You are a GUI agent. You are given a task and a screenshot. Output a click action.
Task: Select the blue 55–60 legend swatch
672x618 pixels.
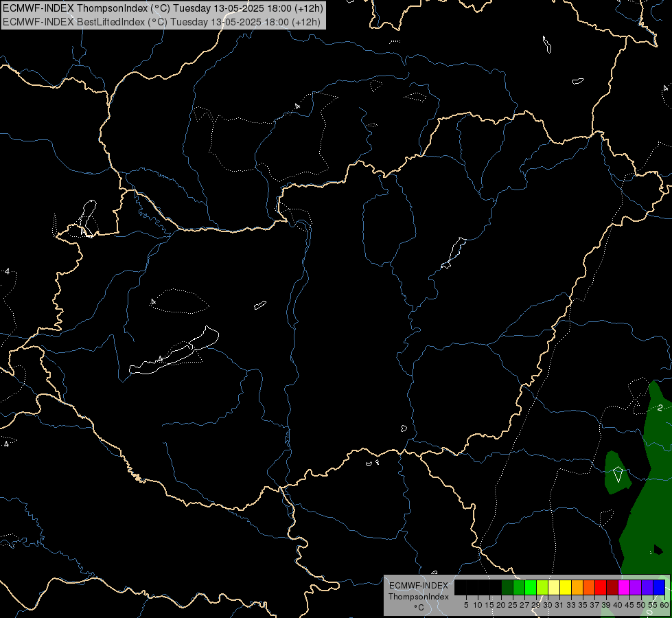[659, 587]
